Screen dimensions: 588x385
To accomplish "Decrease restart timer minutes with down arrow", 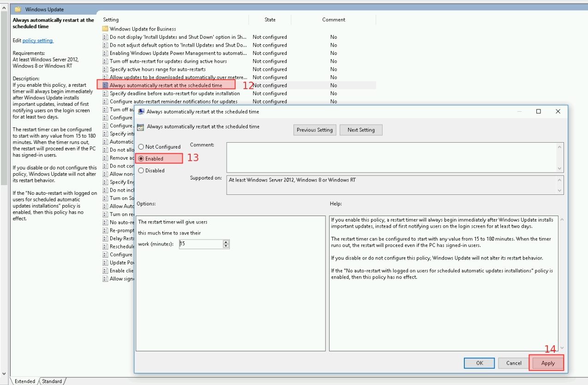I will [226, 246].
